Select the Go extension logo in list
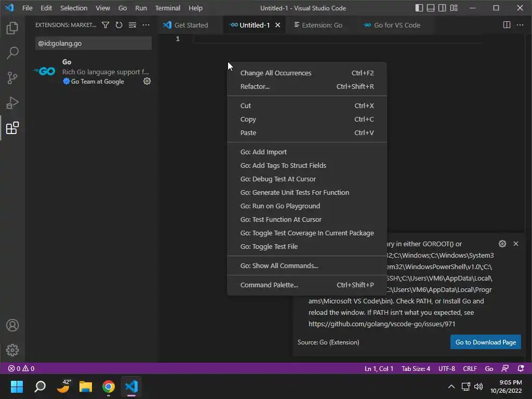This screenshot has width=532, height=399. (45, 71)
